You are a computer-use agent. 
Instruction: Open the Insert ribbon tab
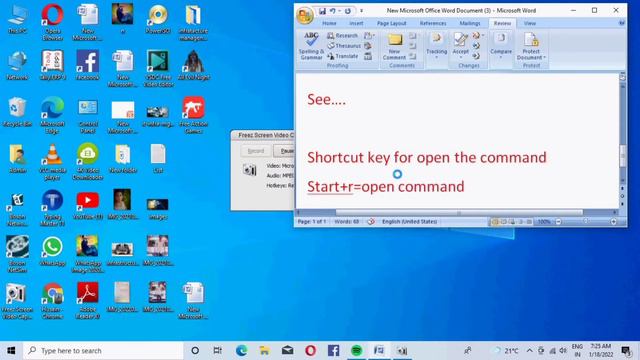click(x=356, y=23)
